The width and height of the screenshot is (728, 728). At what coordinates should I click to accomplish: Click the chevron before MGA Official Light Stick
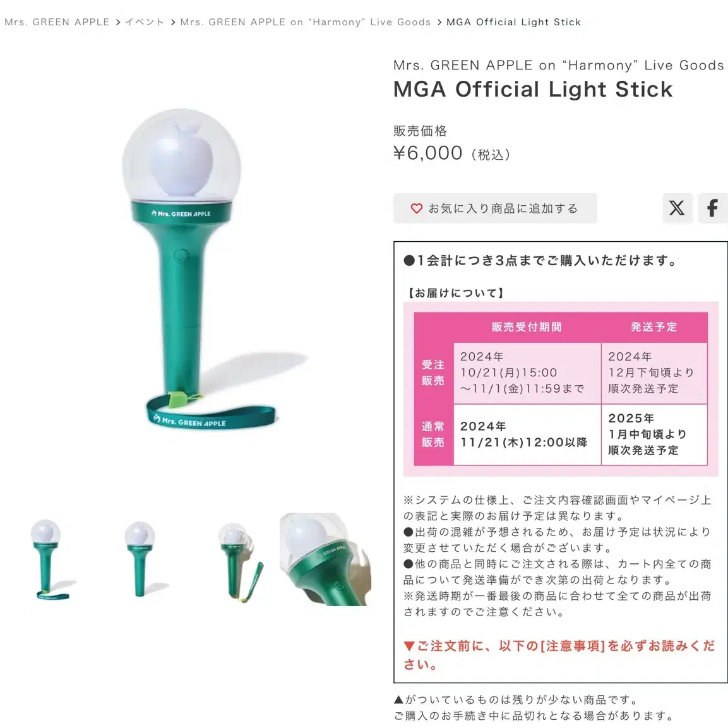[x=439, y=22]
